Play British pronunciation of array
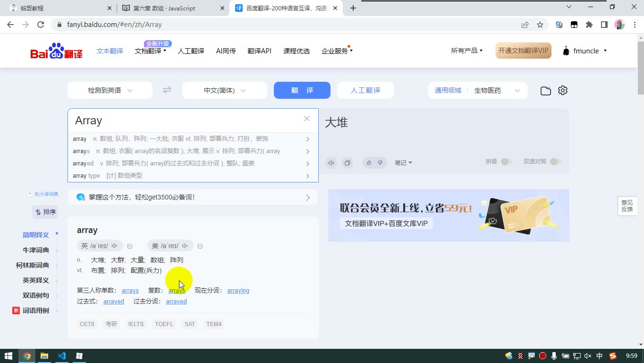The width and height of the screenshot is (644, 363). click(114, 246)
